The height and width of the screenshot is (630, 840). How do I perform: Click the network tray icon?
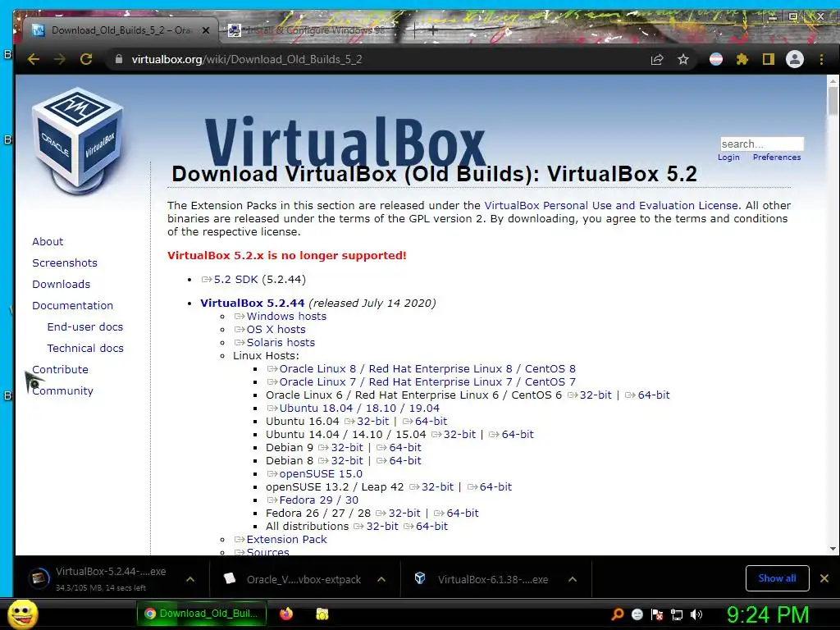click(677, 614)
